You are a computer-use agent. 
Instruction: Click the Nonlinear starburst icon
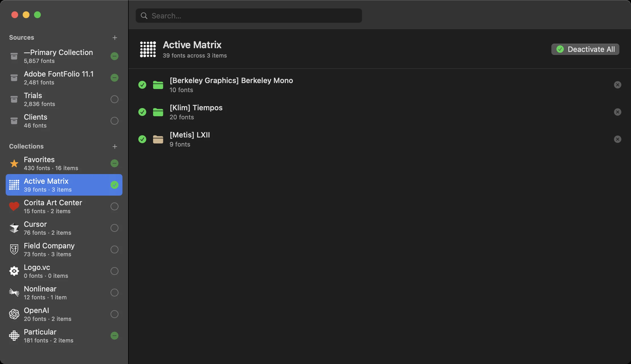[14, 293]
